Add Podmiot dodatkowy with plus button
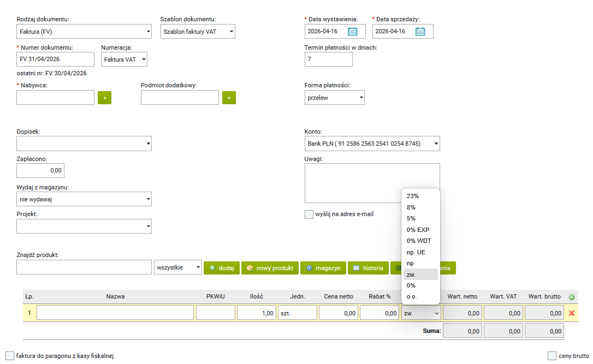This screenshot has height=364, width=593. (x=229, y=98)
